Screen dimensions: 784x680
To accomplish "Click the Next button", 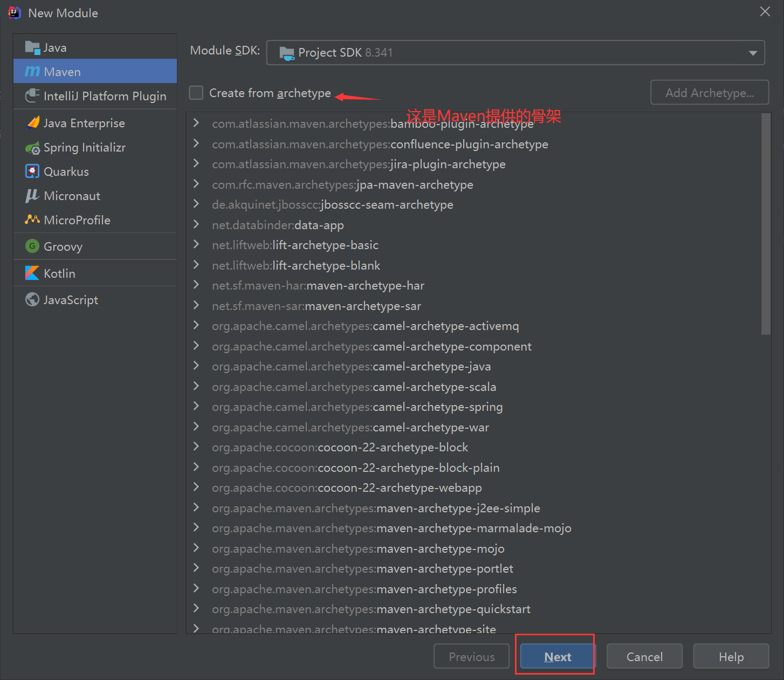I will [558, 656].
